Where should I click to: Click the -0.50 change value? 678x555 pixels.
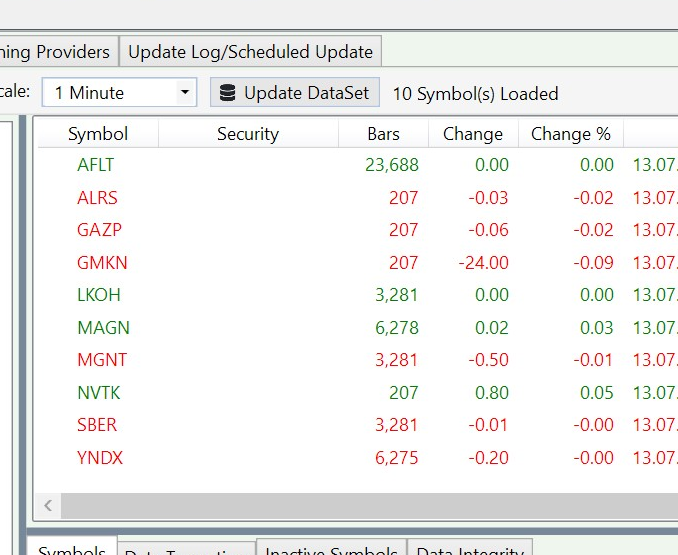coord(488,360)
